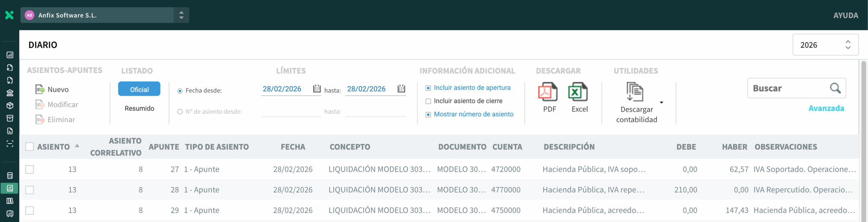
Task: Select the Nº de asiento desde radio
Action: [180, 112]
